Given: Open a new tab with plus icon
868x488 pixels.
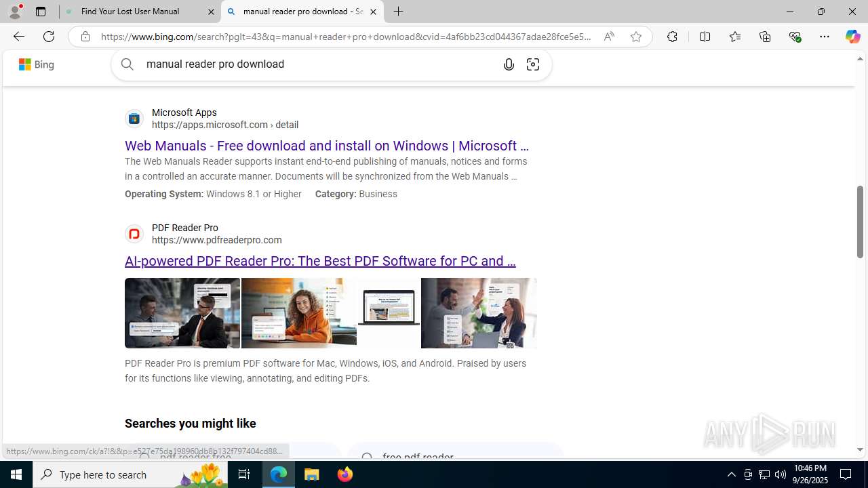Looking at the screenshot, I should click(399, 12).
